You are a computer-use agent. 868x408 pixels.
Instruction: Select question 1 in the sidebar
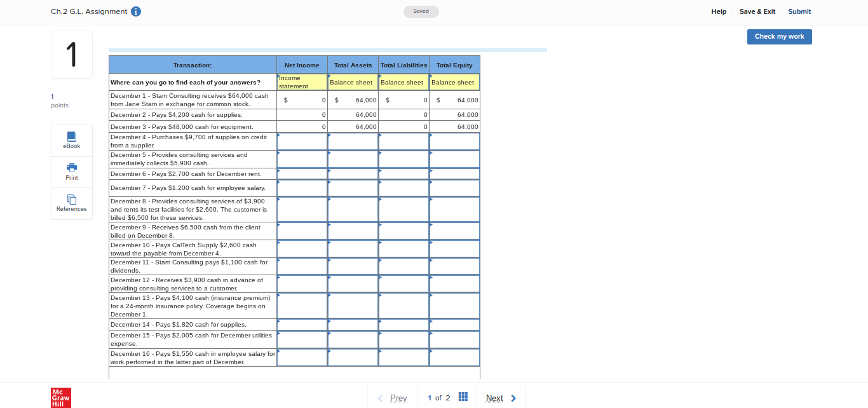coord(71,55)
